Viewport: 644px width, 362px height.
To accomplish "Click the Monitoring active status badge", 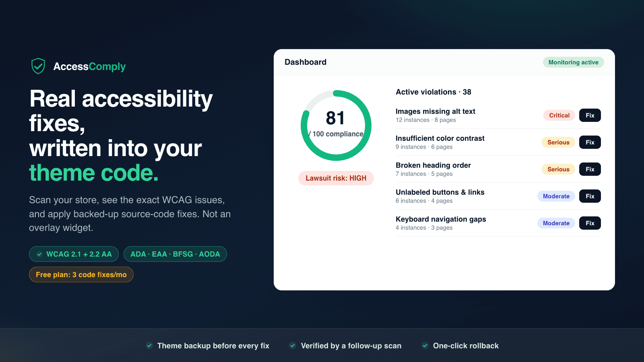I will [574, 62].
